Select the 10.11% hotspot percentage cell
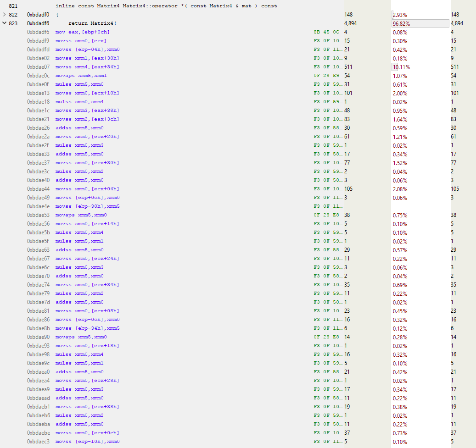The height and width of the screenshot is (448, 476). [x=401, y=67]
